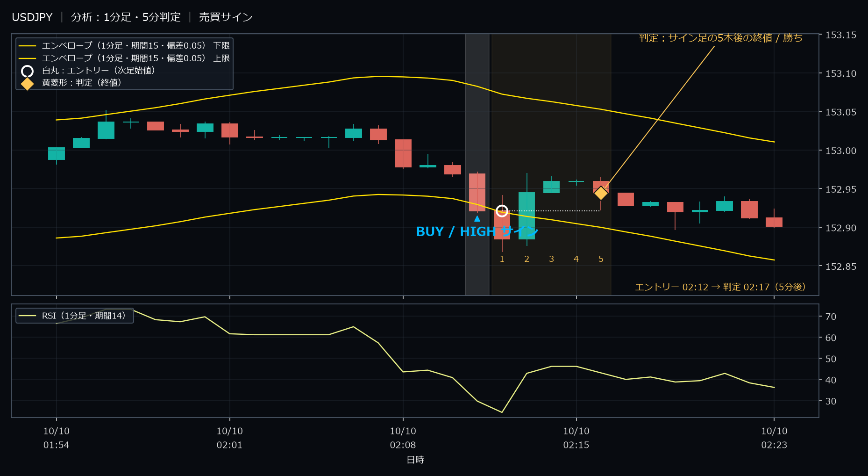Click RSI axis label '40'

tap(831, 380)
